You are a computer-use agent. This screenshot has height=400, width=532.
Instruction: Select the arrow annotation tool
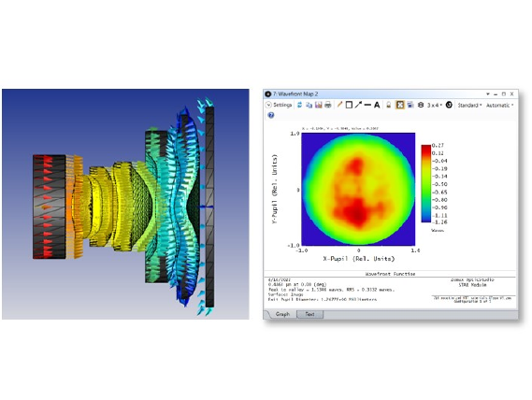click(358, 105)
